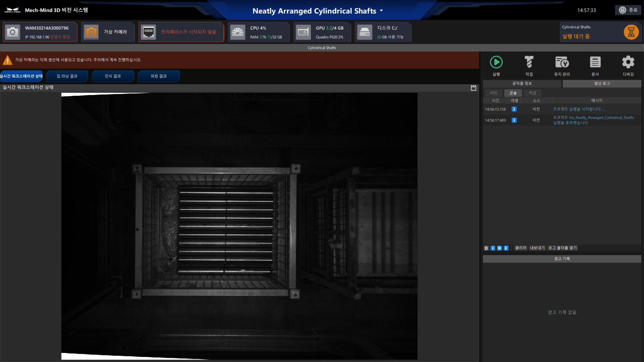Click the orange warning triangle icon
Image resolution: width=644 pixels, height=362 pixels.
7,60
